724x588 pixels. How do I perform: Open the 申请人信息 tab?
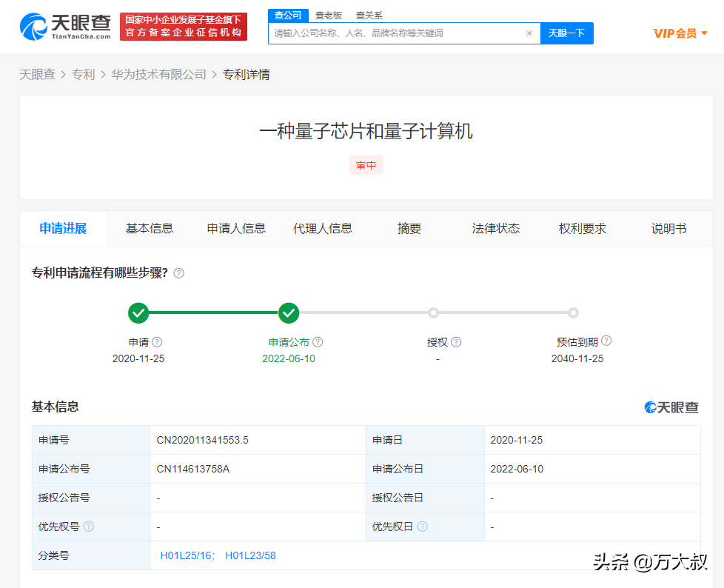(x=236, y=229)
